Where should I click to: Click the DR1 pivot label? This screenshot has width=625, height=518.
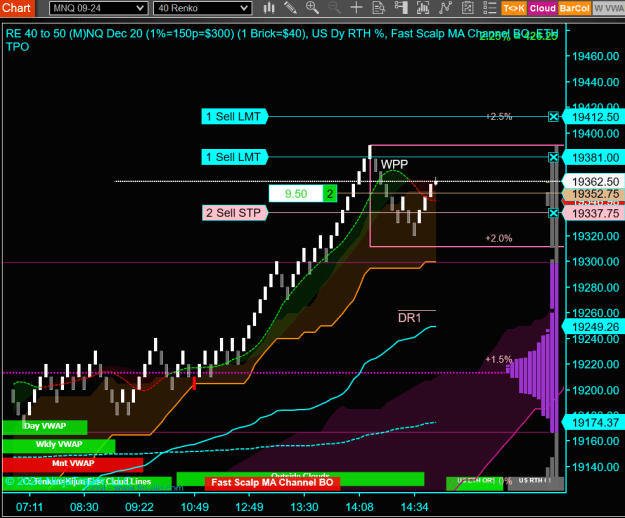pos(409,318)
